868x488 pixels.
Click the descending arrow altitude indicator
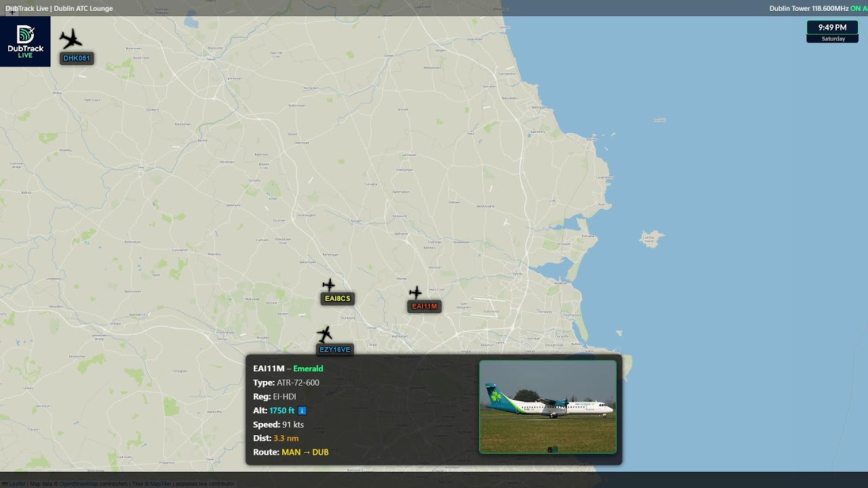[x=302, y=411]
